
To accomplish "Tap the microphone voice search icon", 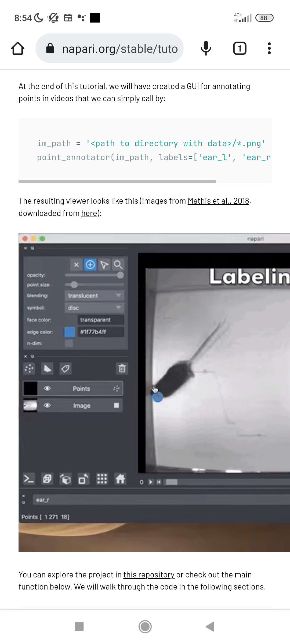I will (x=206, y=49).
